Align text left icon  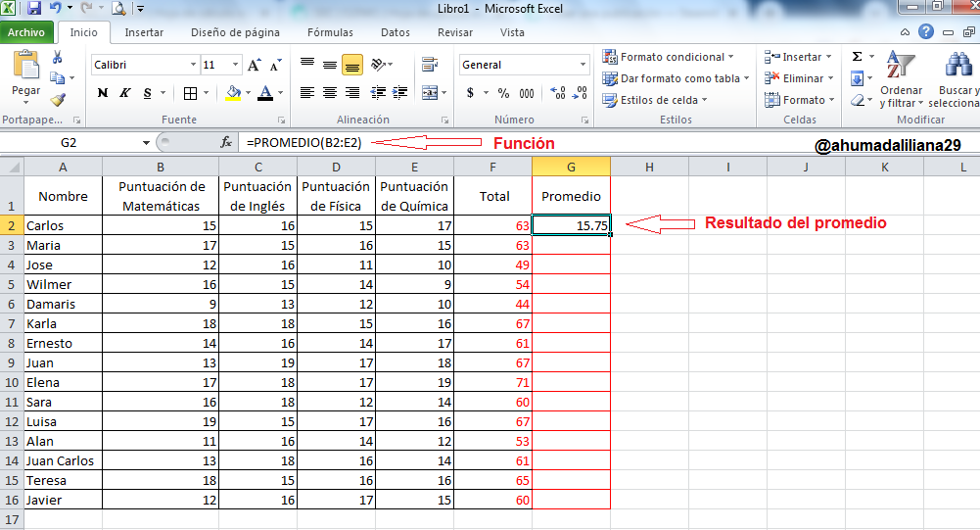(306, 93)
